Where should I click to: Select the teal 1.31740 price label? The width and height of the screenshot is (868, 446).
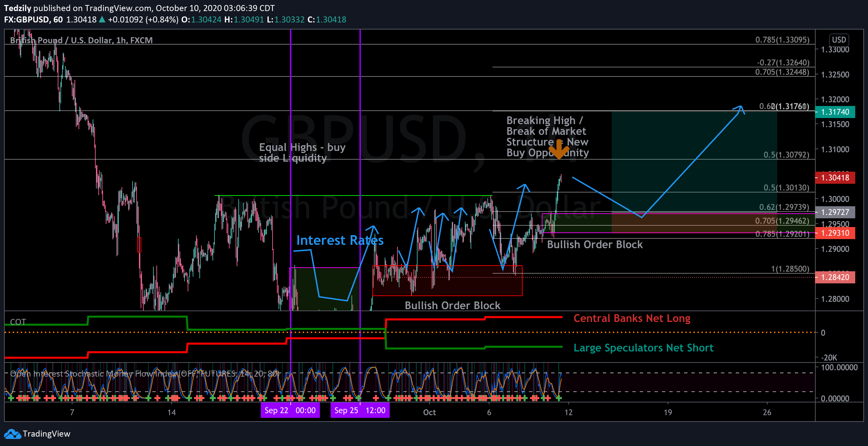coord(835,112)
